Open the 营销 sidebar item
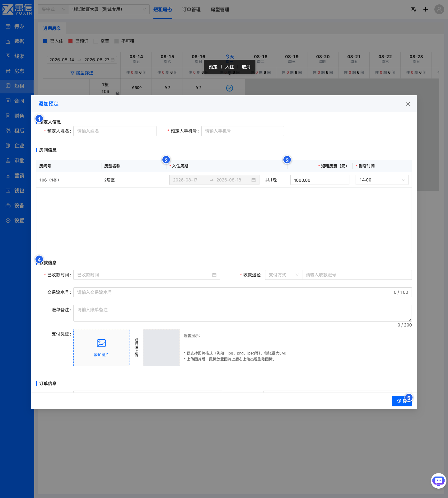This screenshot has width=448, height=498. [17, 176]
